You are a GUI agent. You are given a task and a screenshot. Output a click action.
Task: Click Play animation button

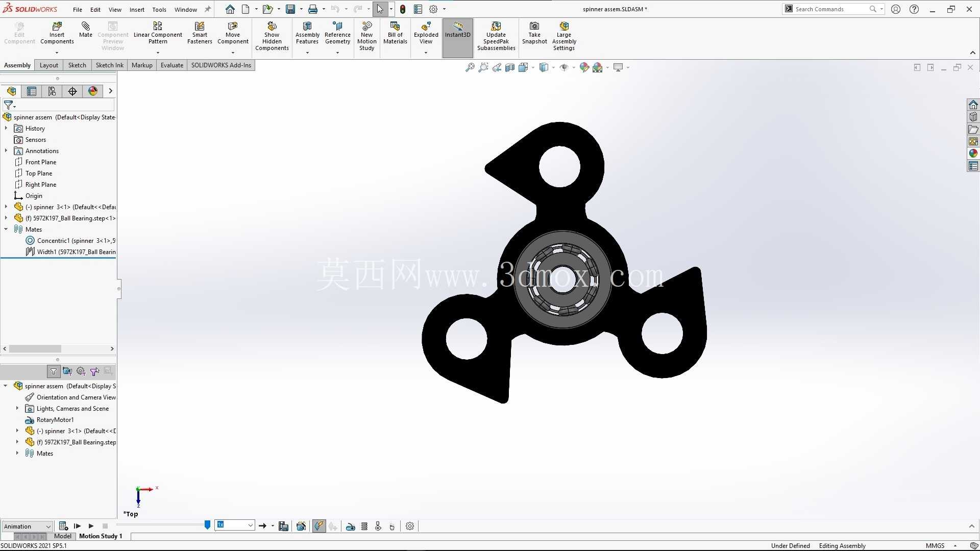tap(91, 526)
